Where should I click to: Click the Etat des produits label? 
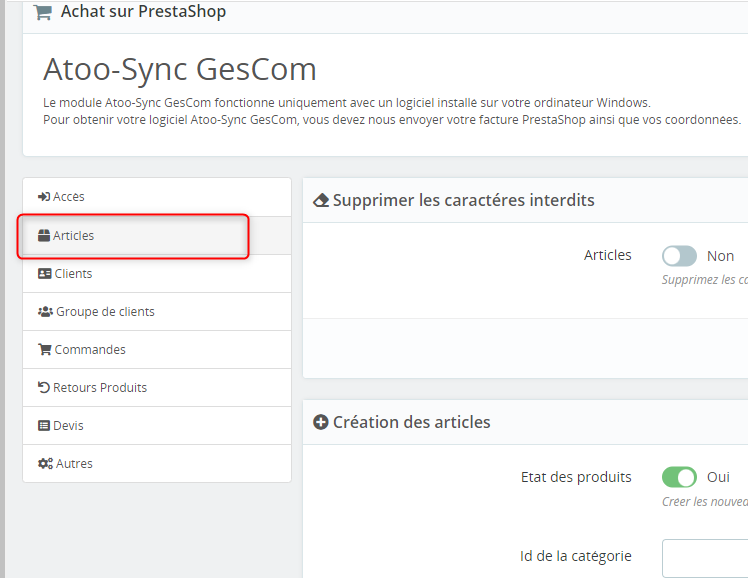[576, 477]
